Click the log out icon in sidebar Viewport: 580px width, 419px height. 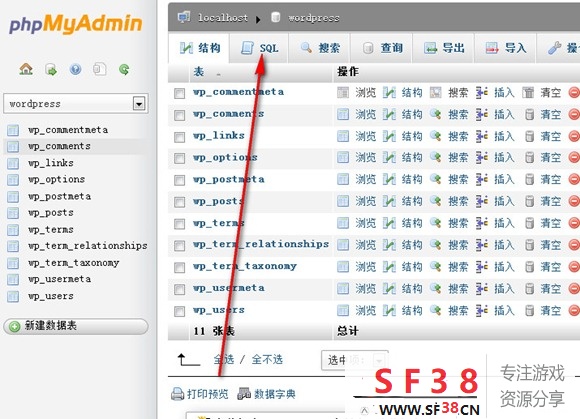pos(51,69)
